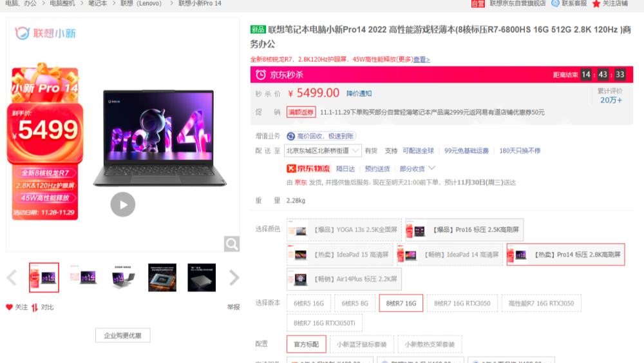Select fifth thumbnail showing closed laptop lid
Screen dimensions: 644x363
point(202,277)
